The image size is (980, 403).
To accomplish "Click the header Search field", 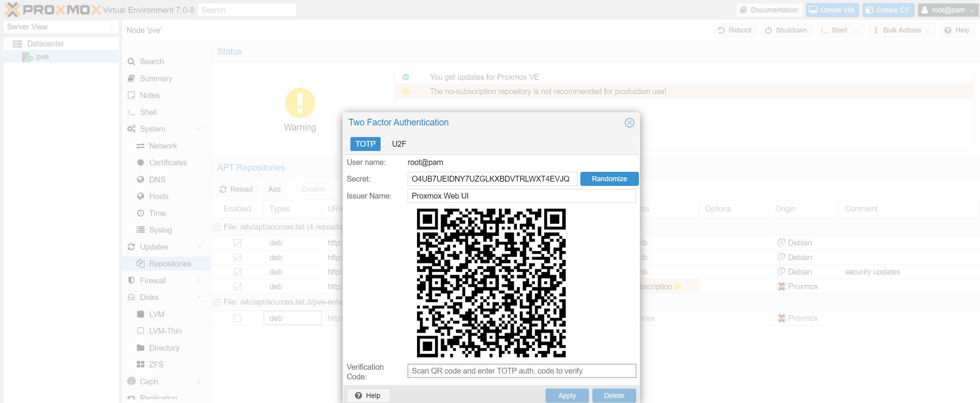I will point(247,10).
